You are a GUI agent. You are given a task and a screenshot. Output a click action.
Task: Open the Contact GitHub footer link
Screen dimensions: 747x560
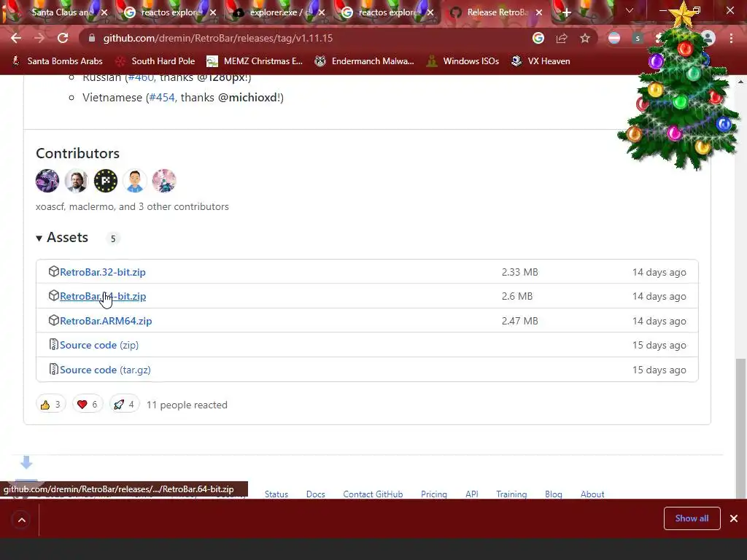[x=373, y=494]
